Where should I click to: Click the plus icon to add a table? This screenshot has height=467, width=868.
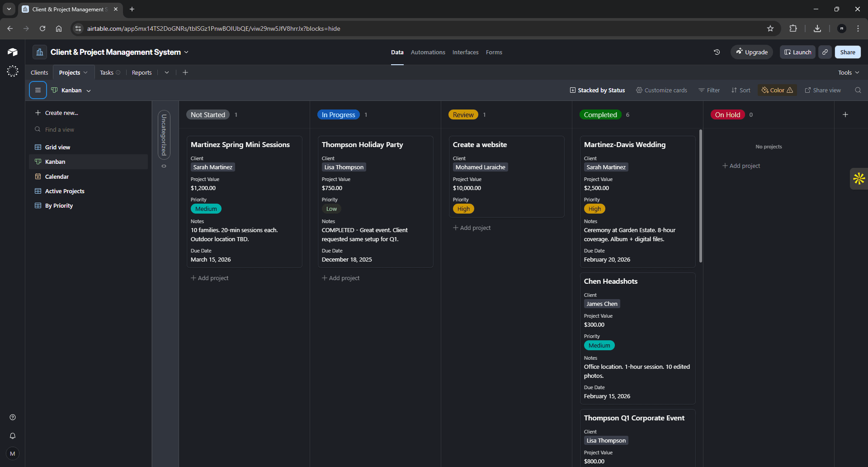click(185, 72)
